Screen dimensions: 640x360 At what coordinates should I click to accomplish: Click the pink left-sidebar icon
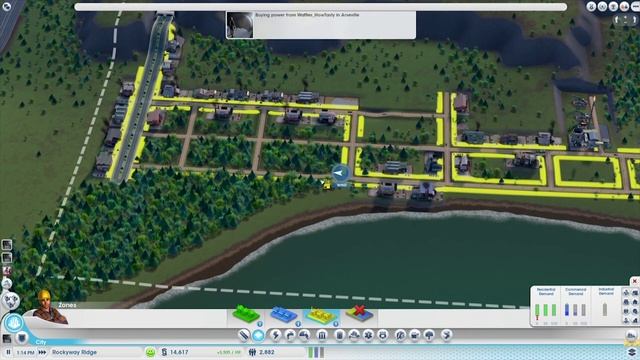click(7, 270)
